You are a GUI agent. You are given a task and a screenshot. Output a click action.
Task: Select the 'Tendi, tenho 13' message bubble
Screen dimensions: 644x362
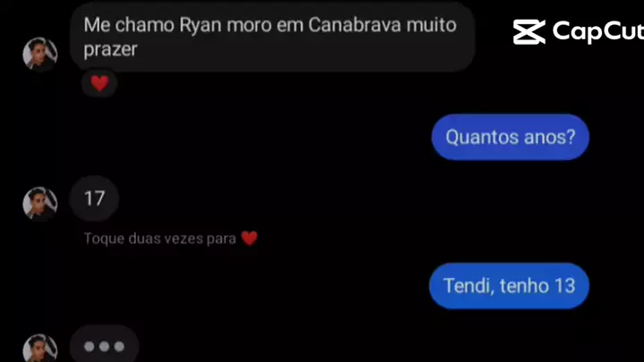point(509,286)
